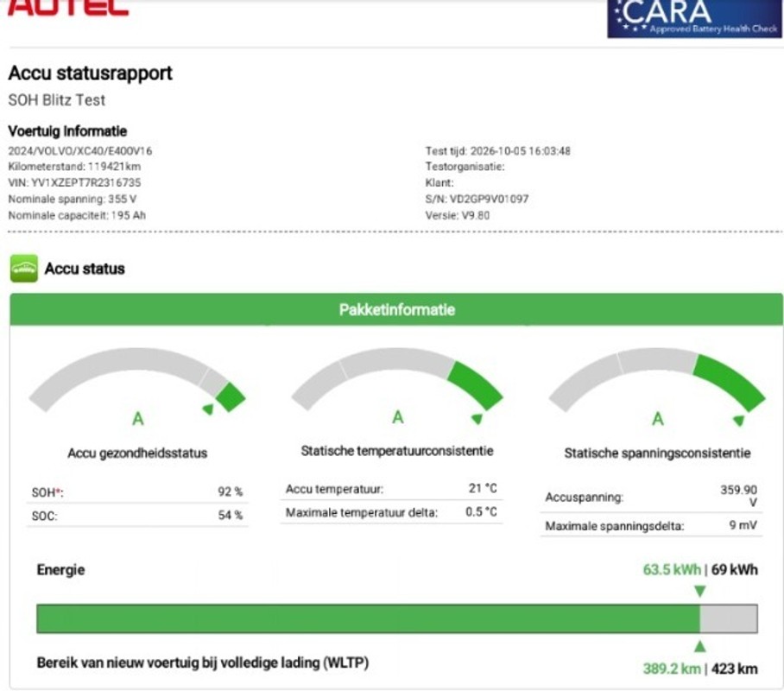Viewport: 784px width, 691px height.
Task: Click the serial number VD2GP9V01097
Action: point(489,199)
